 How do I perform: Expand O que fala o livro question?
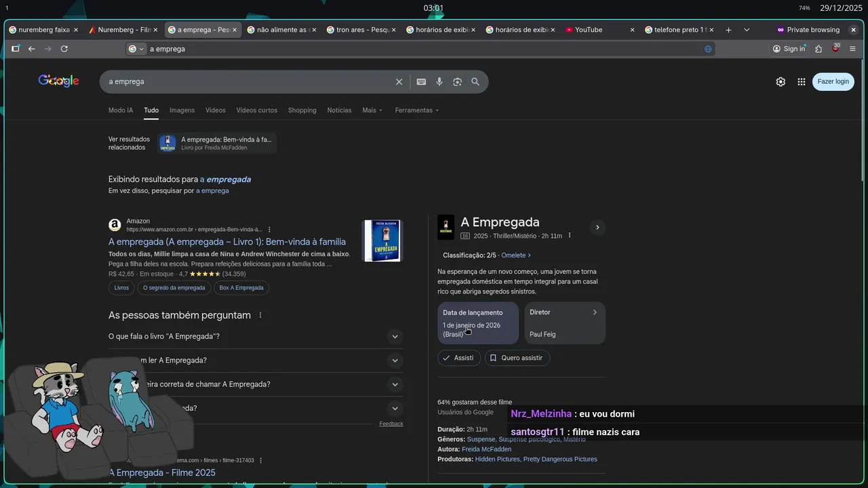[x=256, y=337]
